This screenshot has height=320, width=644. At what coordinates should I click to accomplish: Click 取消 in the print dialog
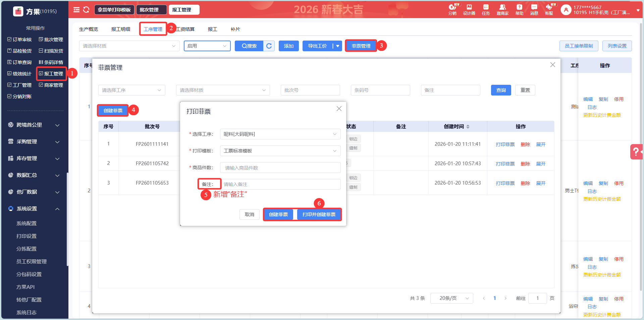[x=249, y=214]
